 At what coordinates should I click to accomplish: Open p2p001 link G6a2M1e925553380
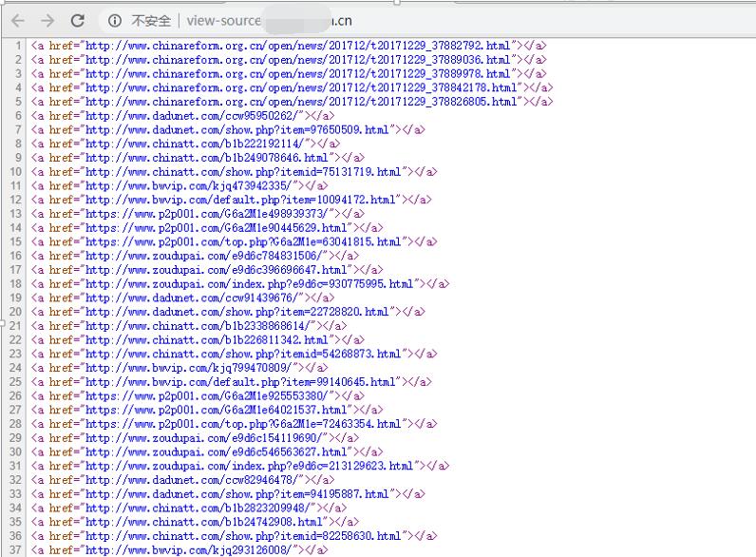[x=207, y=395]
